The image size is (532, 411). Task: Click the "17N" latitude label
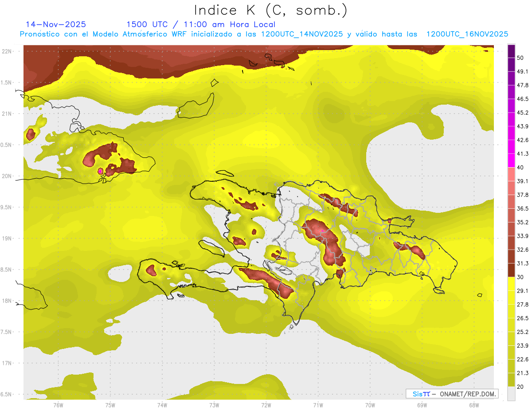[x=7, y=363]
